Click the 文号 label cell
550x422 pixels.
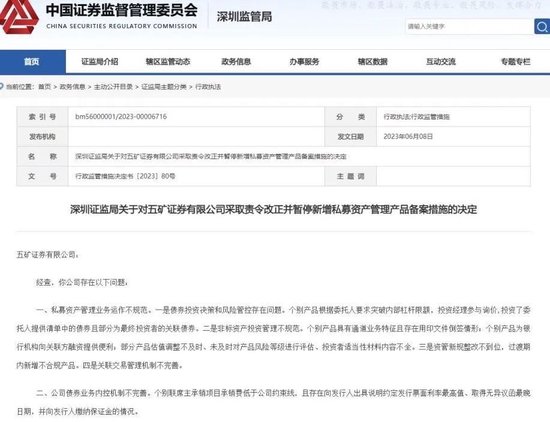42,176
